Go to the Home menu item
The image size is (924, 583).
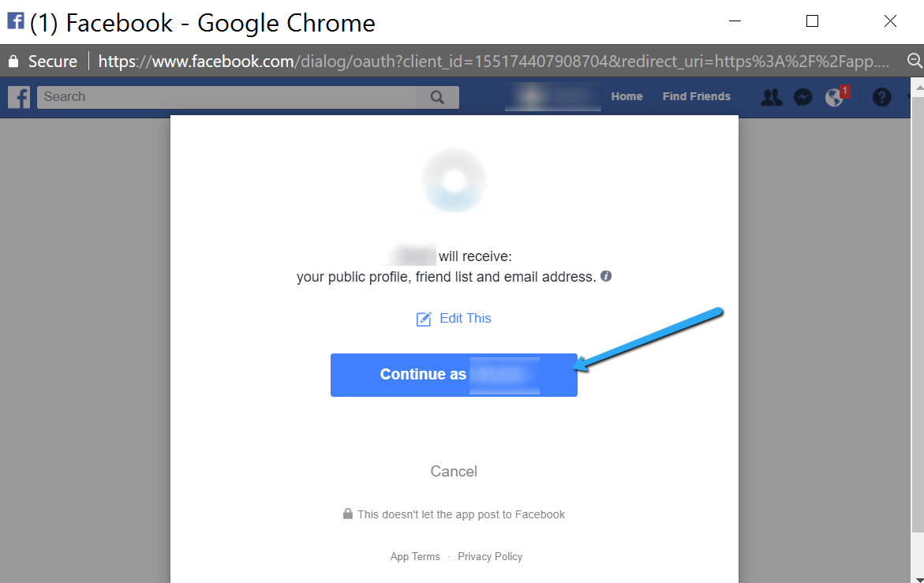pos(627,96)
